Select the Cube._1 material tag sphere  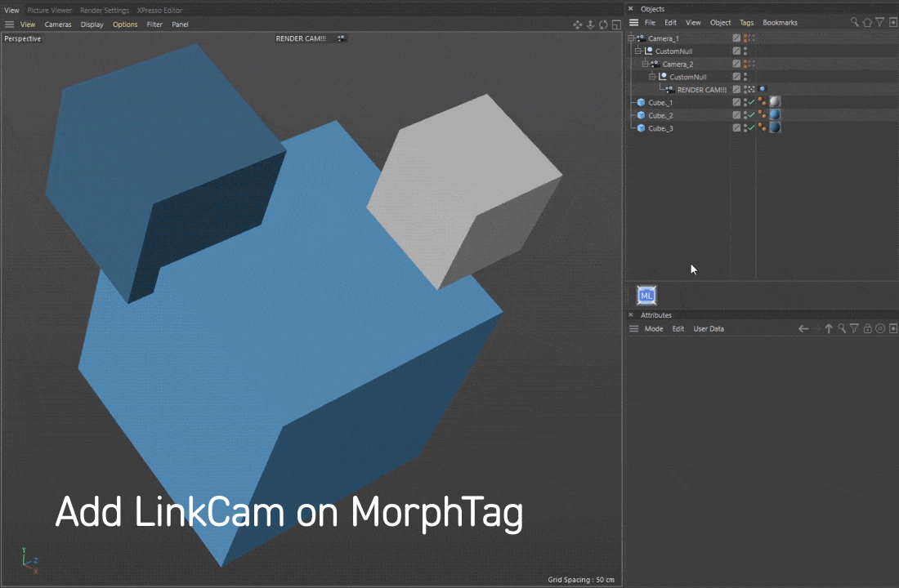click(775, 102)
